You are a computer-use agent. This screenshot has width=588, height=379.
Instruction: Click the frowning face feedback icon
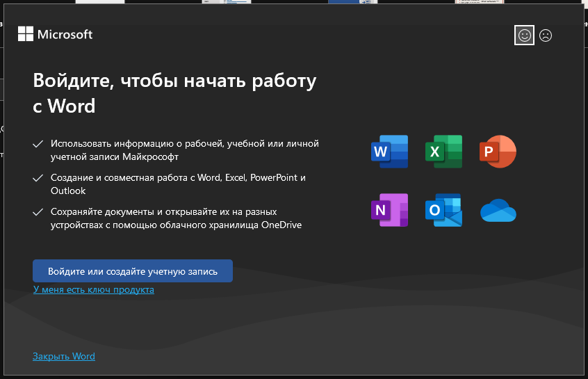(545, 35)
